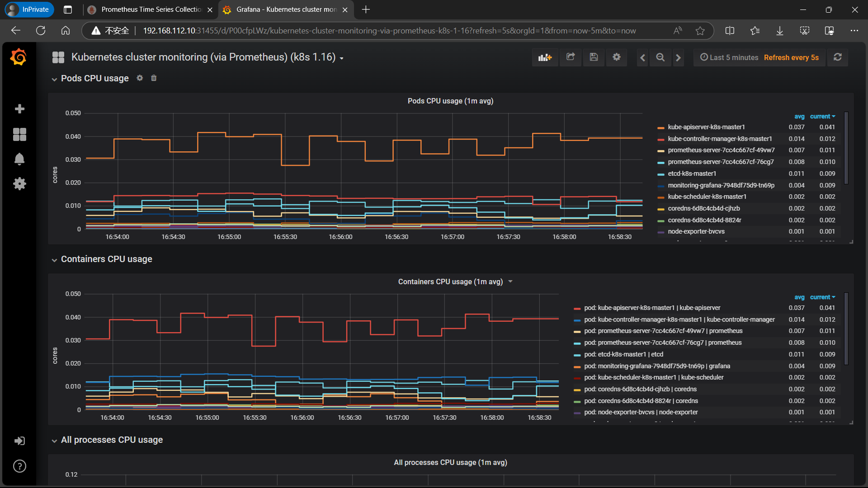Toggle etcd-k8s-master1 series in Pods legend

click(692, 174)
